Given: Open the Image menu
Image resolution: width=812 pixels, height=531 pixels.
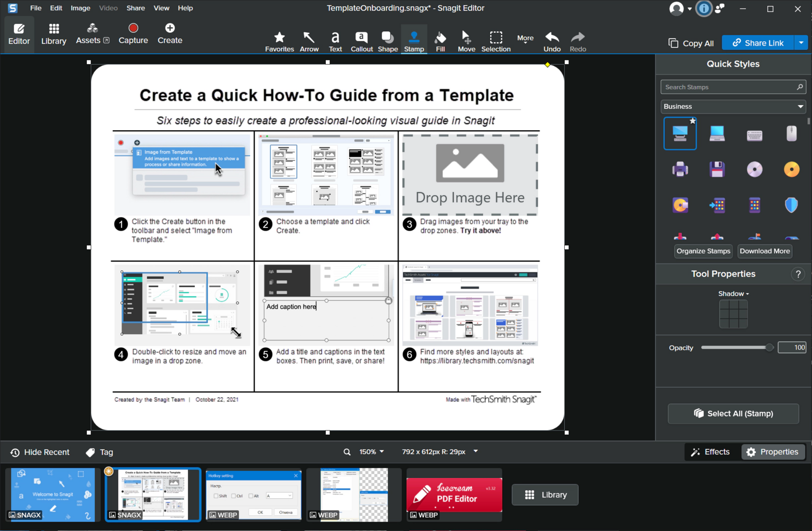Looking at the screenshot, I should (80, 8).
